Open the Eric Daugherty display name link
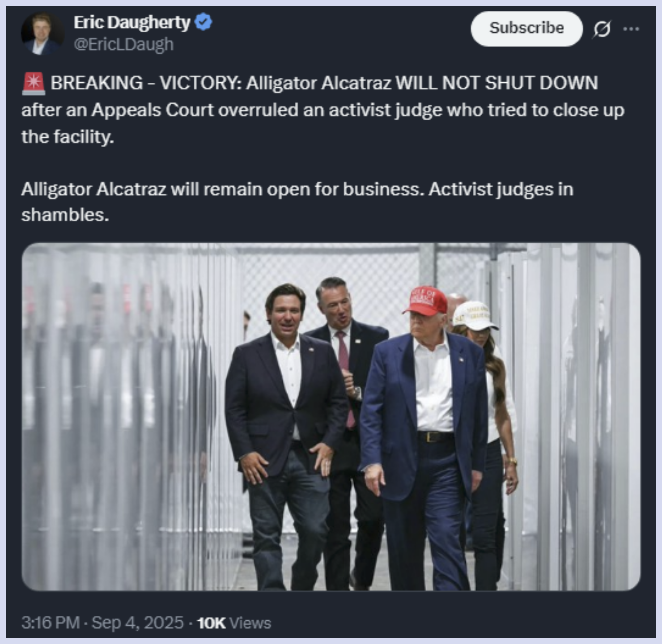Screen dimensions: 662x644 tap(132, 22)
